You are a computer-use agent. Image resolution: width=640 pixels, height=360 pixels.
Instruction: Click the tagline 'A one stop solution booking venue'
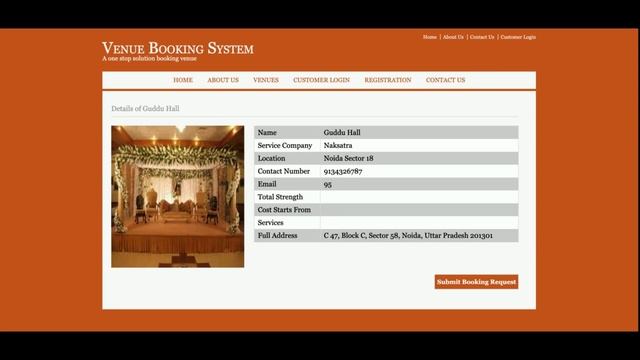[149, 59]
